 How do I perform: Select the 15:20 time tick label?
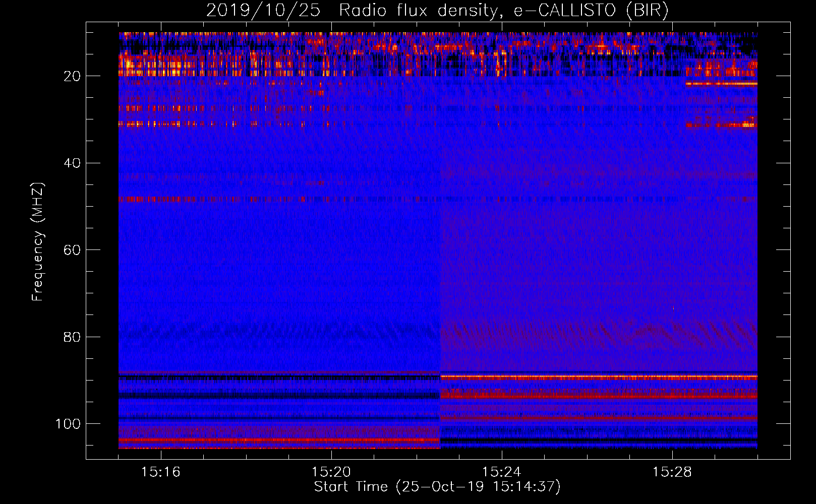(331, 472)
